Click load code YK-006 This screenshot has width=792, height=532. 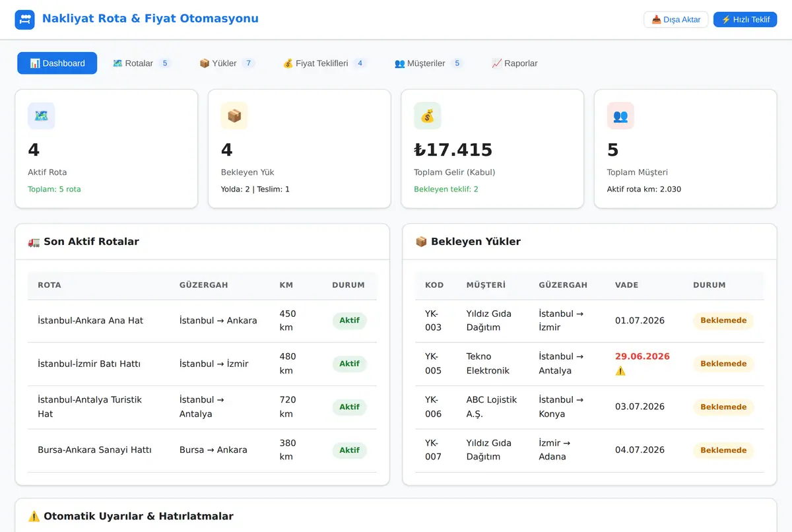[434, 407]
